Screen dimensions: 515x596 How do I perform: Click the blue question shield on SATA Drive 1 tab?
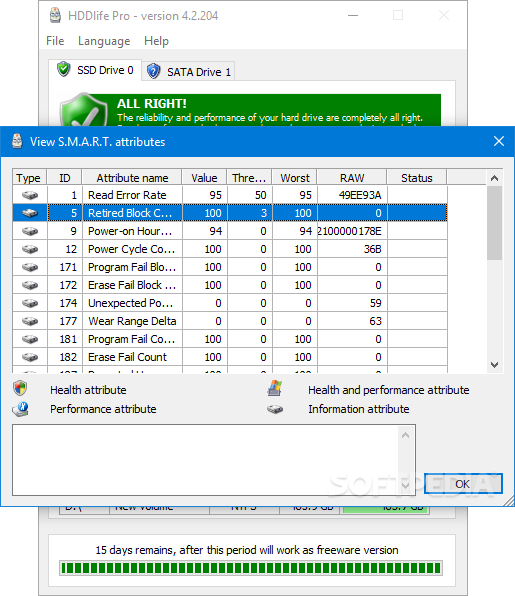coord(154,71)
